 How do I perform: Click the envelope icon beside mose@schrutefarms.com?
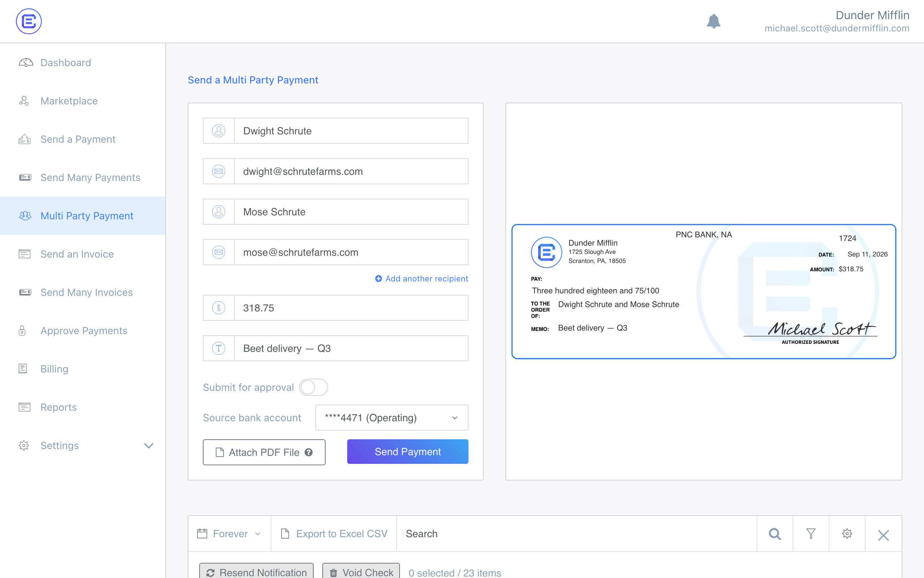[x=218, y=252]
